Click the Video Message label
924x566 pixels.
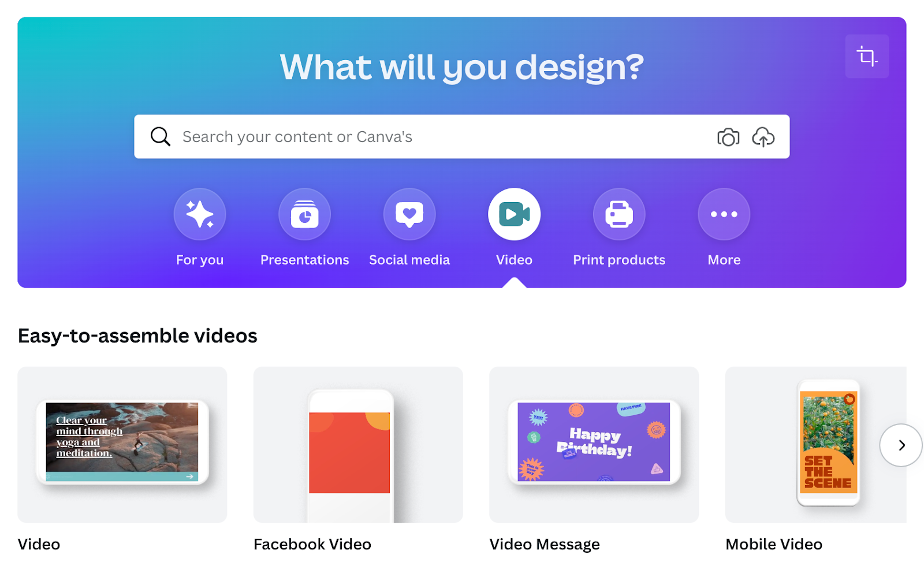(545, 544)
